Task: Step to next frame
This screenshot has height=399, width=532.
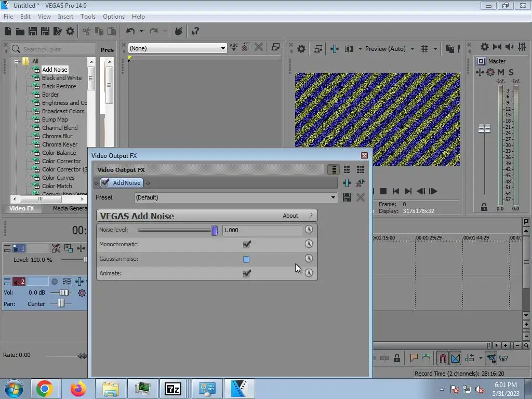Action: pos(433,191)
